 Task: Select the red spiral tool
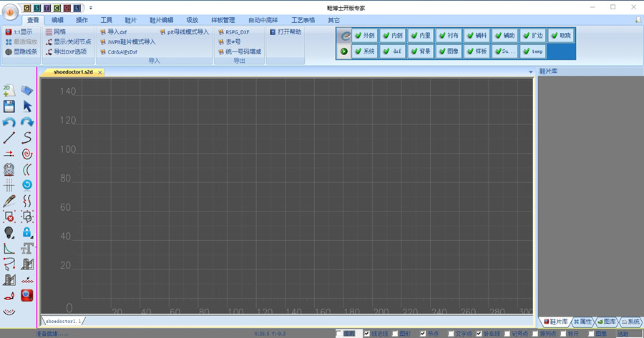27,154
